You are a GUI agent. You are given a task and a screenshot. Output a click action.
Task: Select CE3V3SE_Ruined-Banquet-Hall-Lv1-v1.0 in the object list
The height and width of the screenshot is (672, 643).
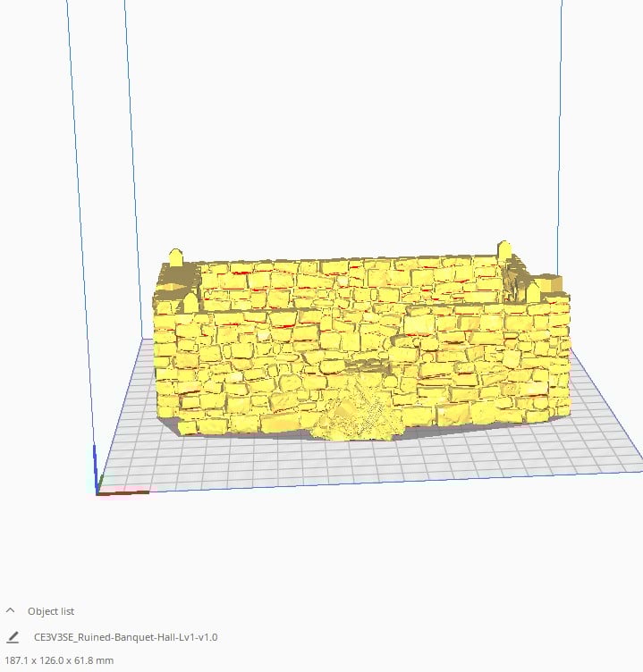[125, 637]
